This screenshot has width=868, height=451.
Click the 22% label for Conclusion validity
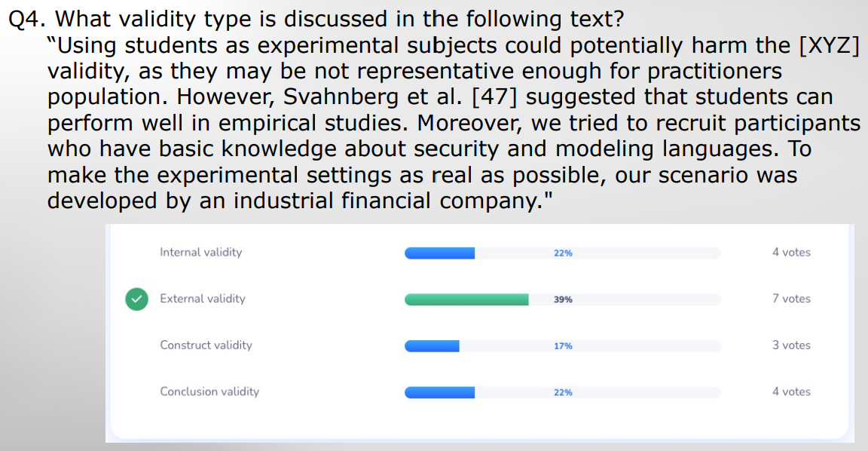tap(563, 393)
